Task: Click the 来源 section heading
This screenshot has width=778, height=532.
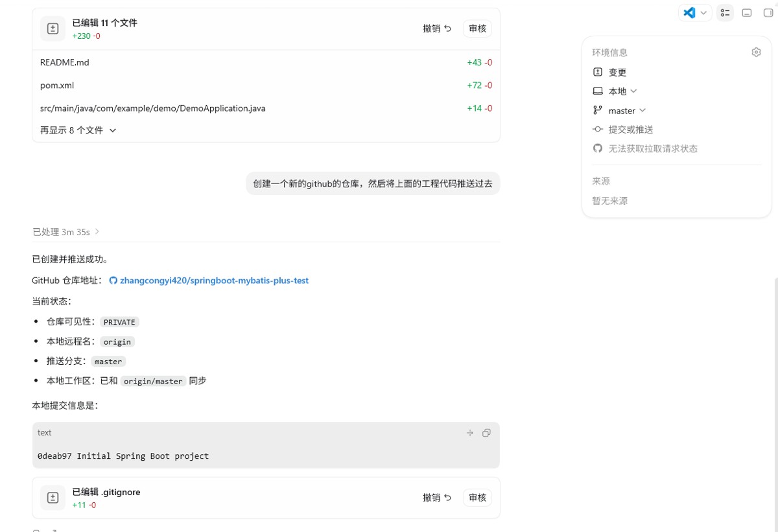Action: point(601,181)
